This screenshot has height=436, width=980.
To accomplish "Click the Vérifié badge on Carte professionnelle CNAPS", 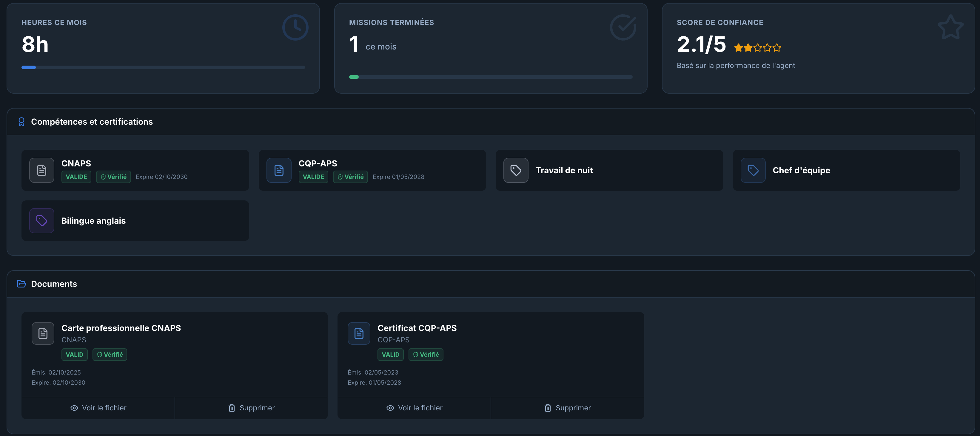I will (x=110, y=355).
